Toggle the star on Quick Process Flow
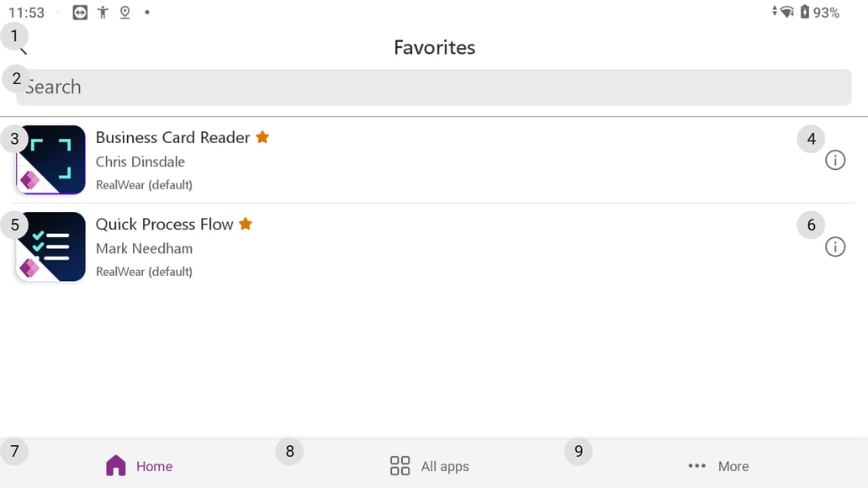 click(246, 223)
